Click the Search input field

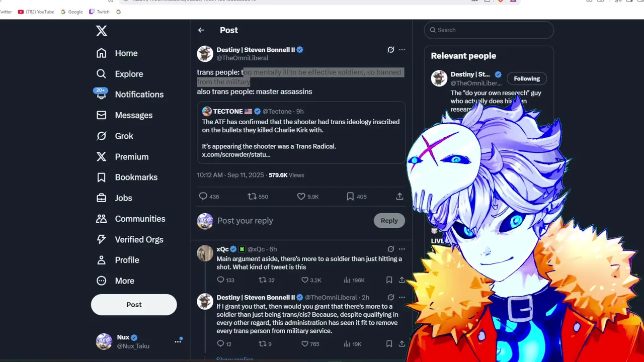489,30
